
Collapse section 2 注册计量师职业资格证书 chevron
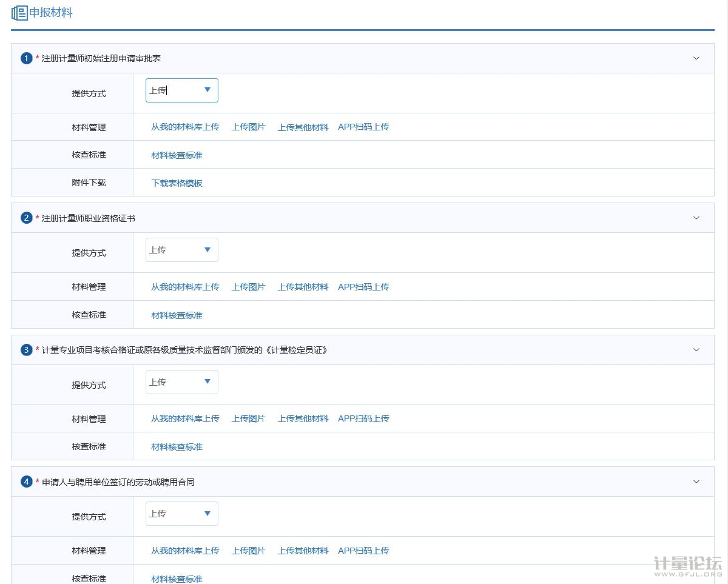tap(696, 218)
